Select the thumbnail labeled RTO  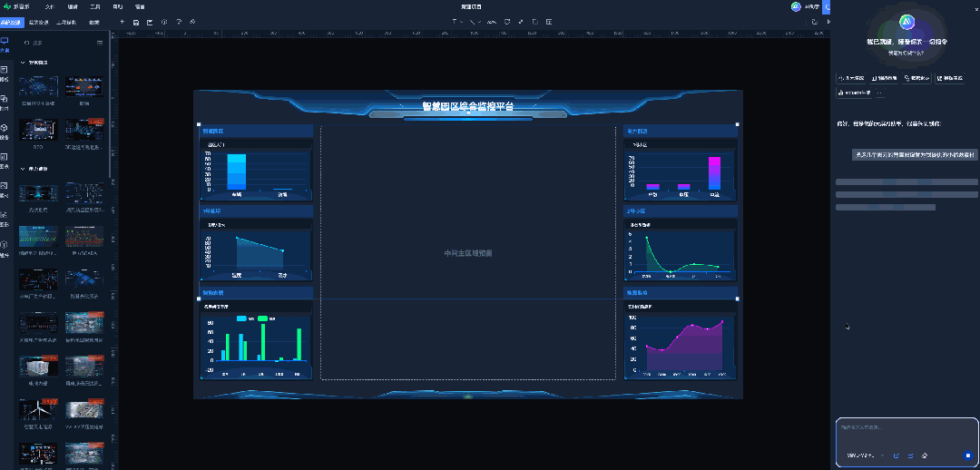pyautogui.click(x=39, y=130)
